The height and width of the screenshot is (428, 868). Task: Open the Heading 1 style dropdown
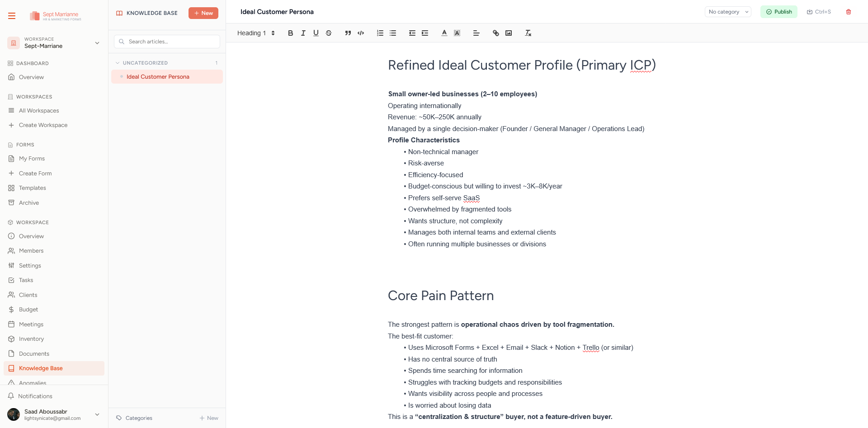click(x=256, y=33)
